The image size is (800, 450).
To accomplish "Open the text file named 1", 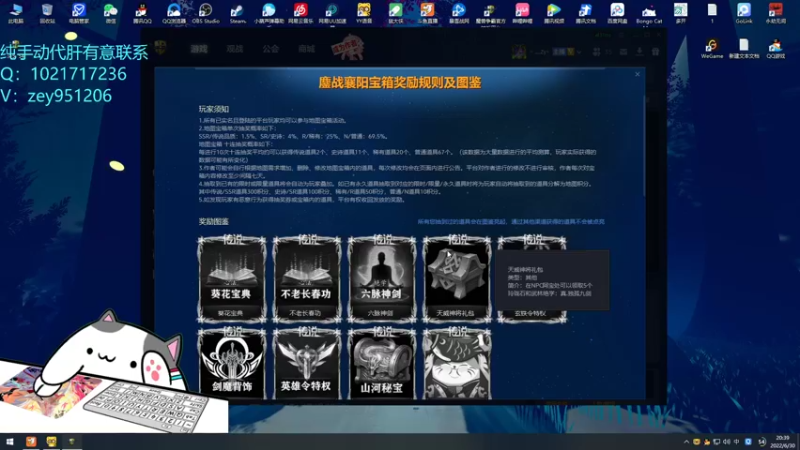I will [x=712, y=13].
